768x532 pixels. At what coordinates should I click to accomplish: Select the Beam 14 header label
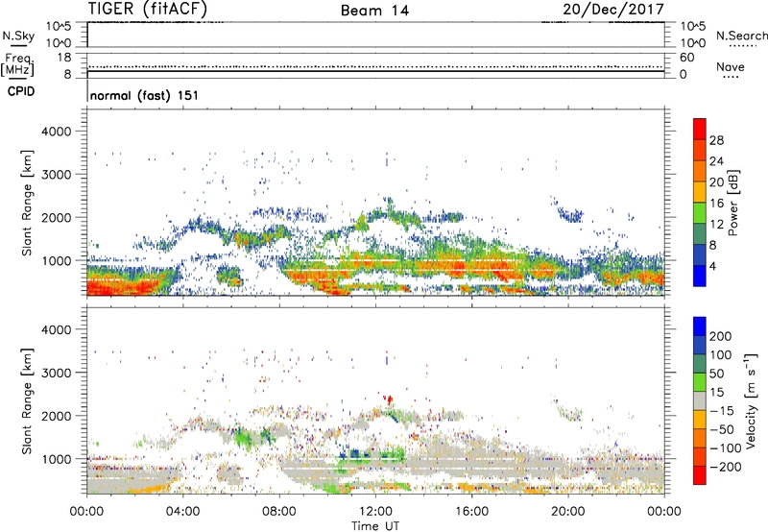point(374,11)
